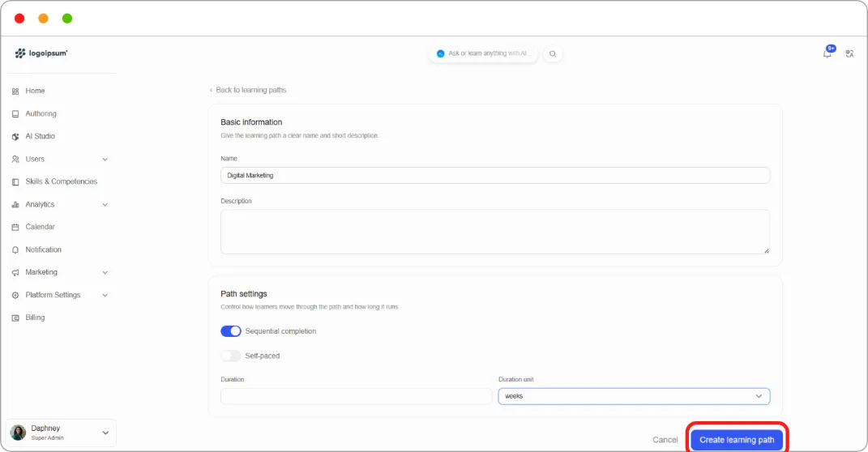The height and width of the screenshot is (452, 868).
Task: Open Billing menu item
Action: click(35, 318)
